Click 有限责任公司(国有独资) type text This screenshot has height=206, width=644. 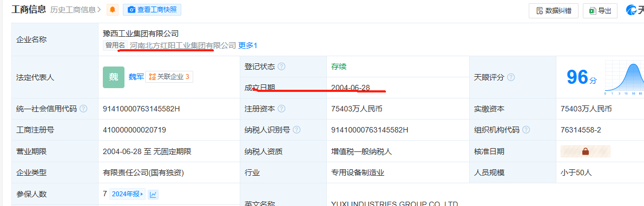coord(143,173)
